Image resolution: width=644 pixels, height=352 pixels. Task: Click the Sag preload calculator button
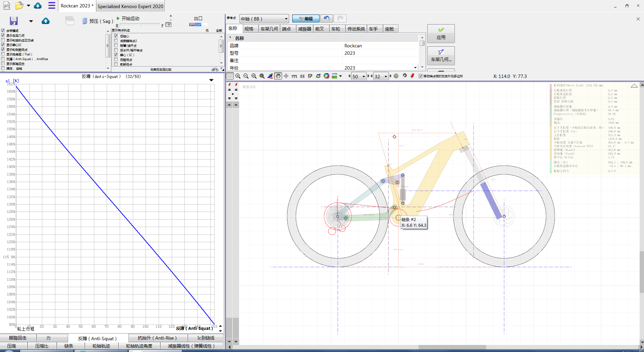point(98,21)
